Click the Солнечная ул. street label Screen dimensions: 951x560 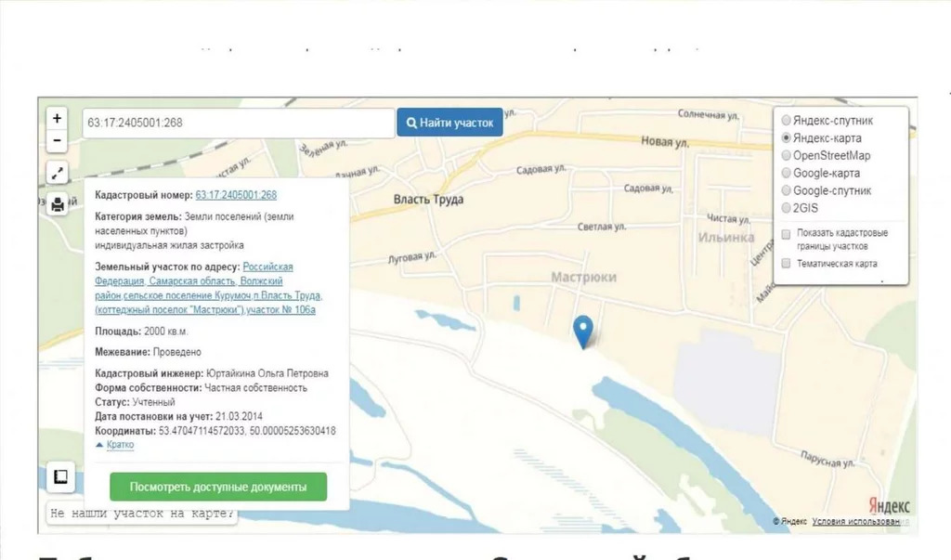coord(708,114)
